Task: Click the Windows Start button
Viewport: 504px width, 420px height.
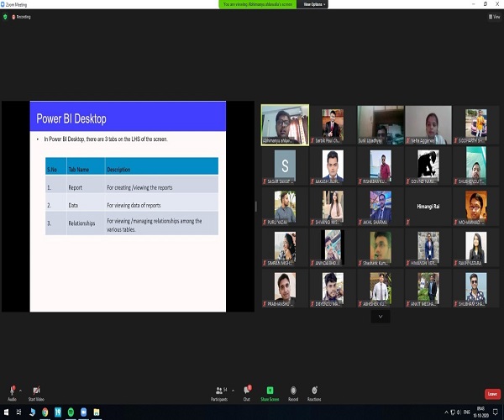Action: pyautogui.click(x=6, y=412)
